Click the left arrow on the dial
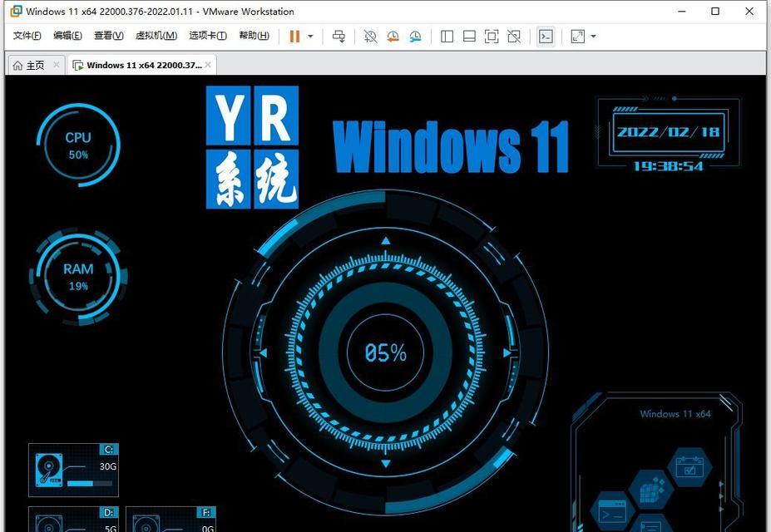This screenshot has height=532, width=771. pyautogui.click(x=263, y=352)
